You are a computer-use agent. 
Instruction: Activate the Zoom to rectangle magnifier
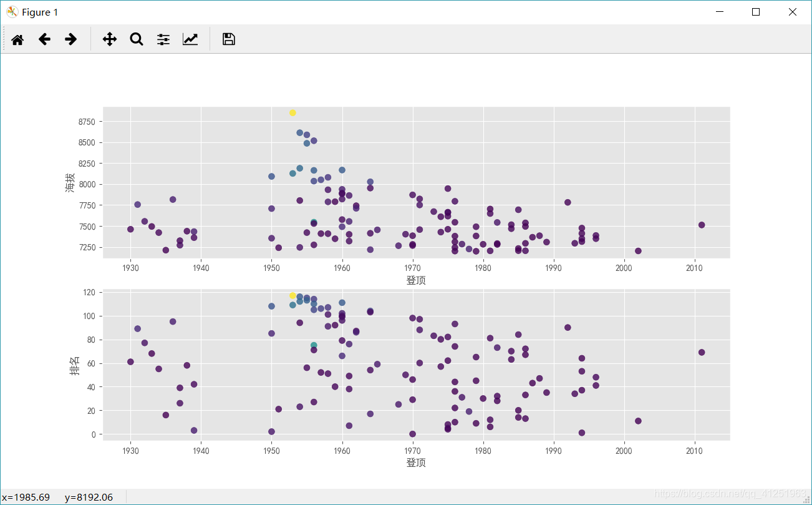137,39
